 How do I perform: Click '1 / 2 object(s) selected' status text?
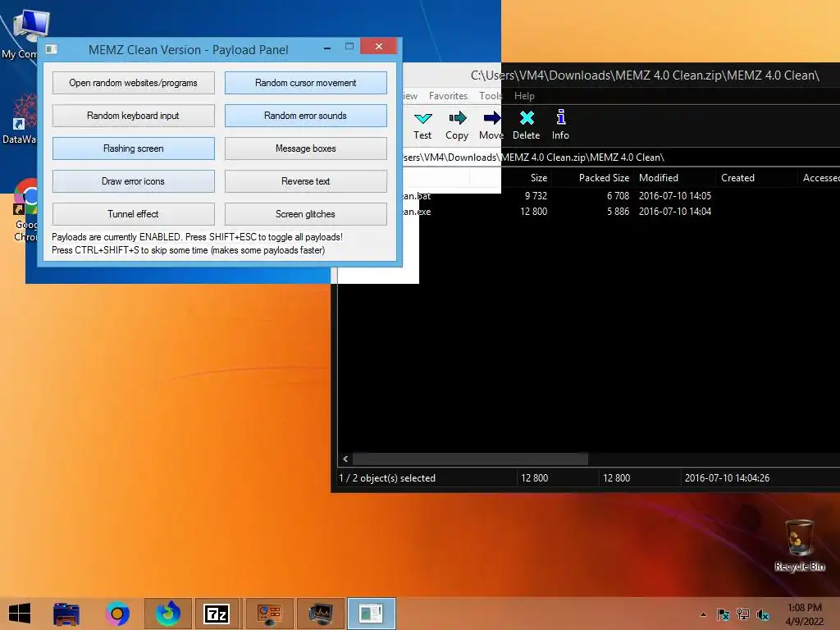[387, 478]
